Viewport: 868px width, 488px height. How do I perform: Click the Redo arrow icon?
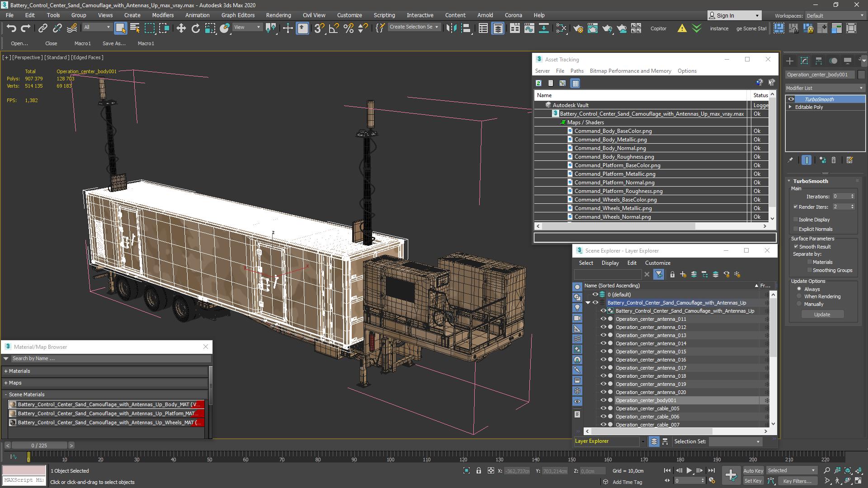tap(26, 28)
